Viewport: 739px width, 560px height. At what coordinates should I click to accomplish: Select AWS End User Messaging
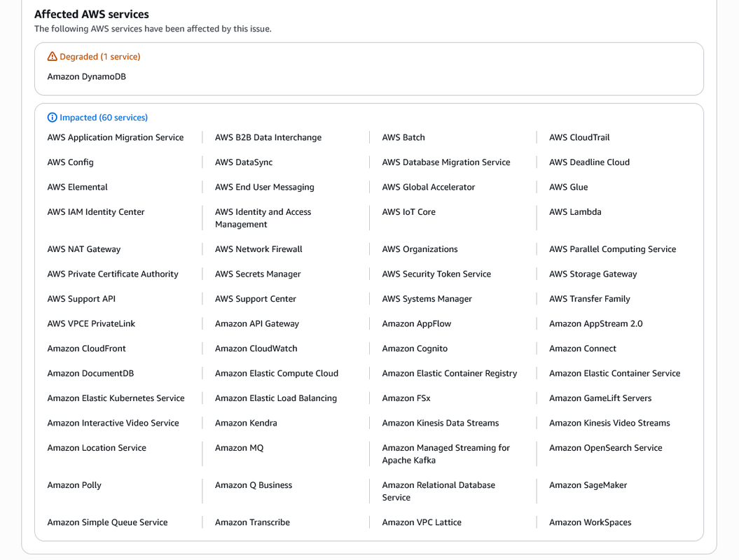(x=264, y=187)
